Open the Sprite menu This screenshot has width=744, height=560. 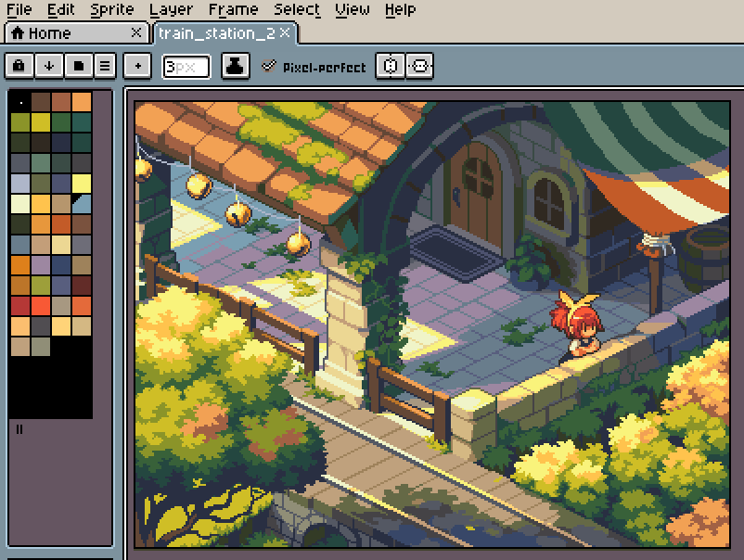pyautogui.click(x=112, y=9)
